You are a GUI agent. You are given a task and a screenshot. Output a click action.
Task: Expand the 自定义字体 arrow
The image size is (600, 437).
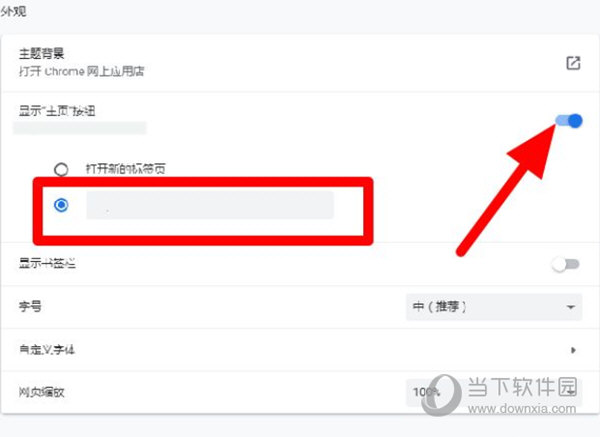pos(573,350)
